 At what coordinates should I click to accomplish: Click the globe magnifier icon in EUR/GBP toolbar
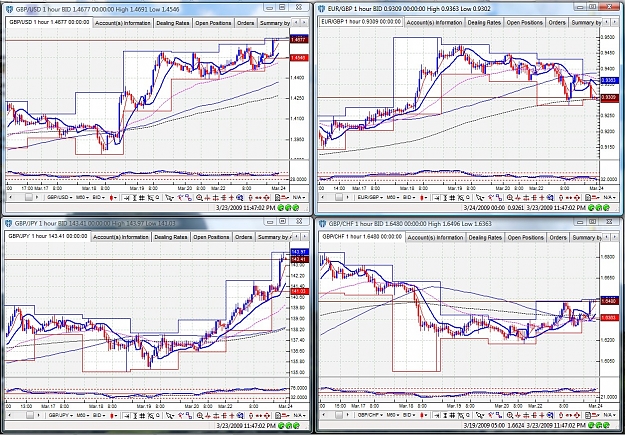[x=550, y=197]
